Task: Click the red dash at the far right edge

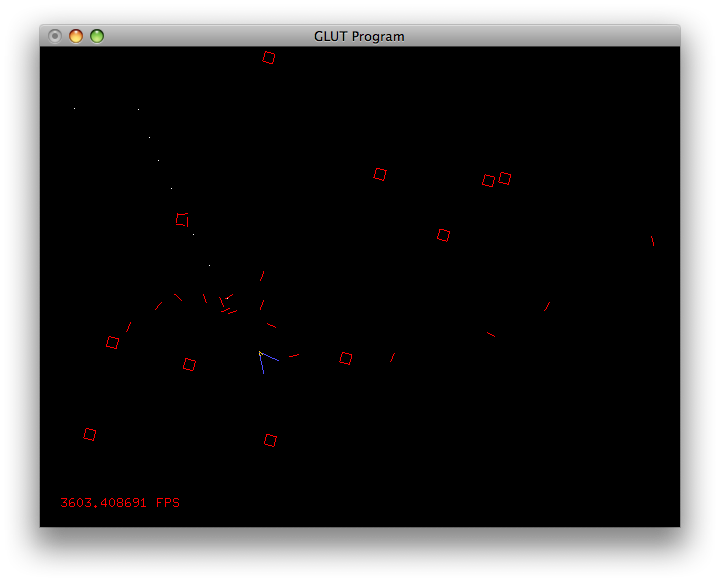Action: 652,241
